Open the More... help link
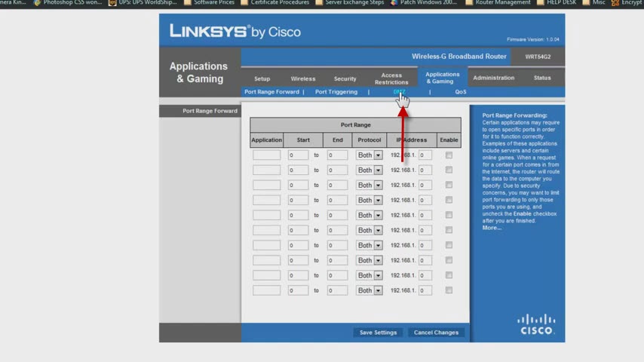The image size is (644, 362). [x=492, y=228]
